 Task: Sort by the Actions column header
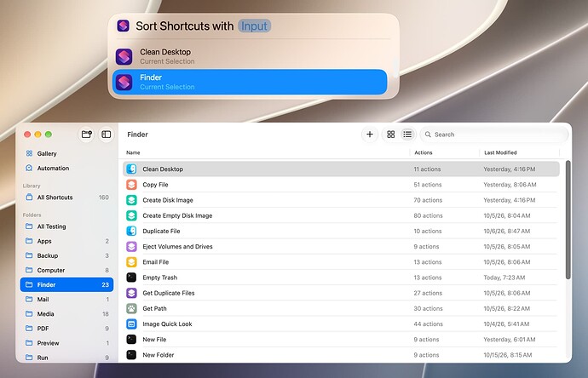click(x=424, y=152)
